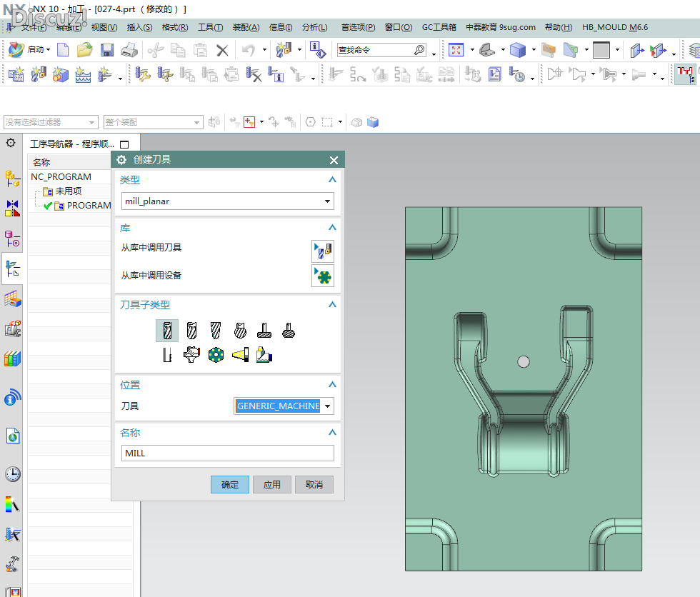Click the gray background square icon
This screenshot has height=597, width=700.
point(601,50)
